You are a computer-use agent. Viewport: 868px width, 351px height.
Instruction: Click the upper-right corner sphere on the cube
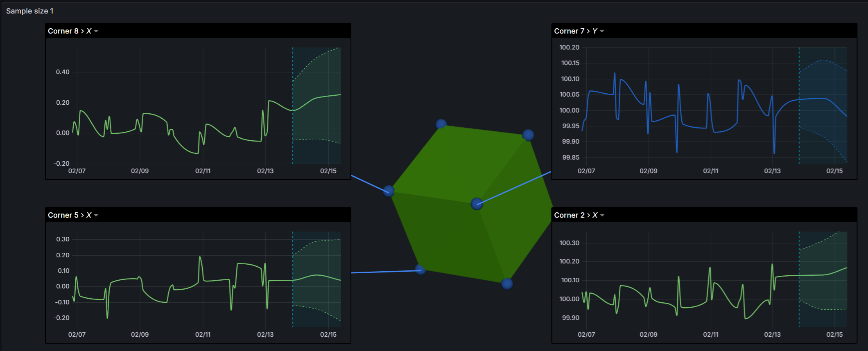(528, 135)
